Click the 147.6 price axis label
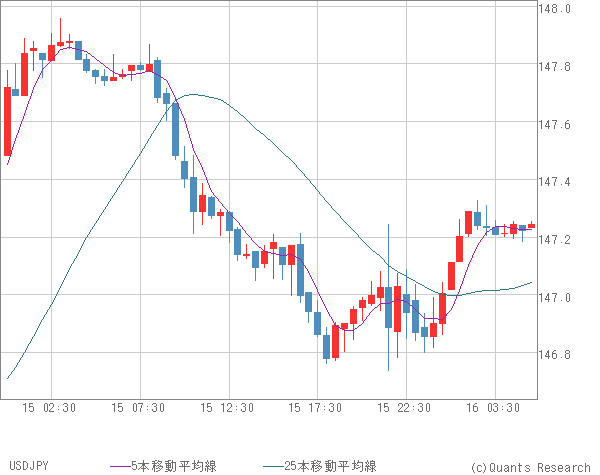600x475 pixels. (x=554, y=124)
